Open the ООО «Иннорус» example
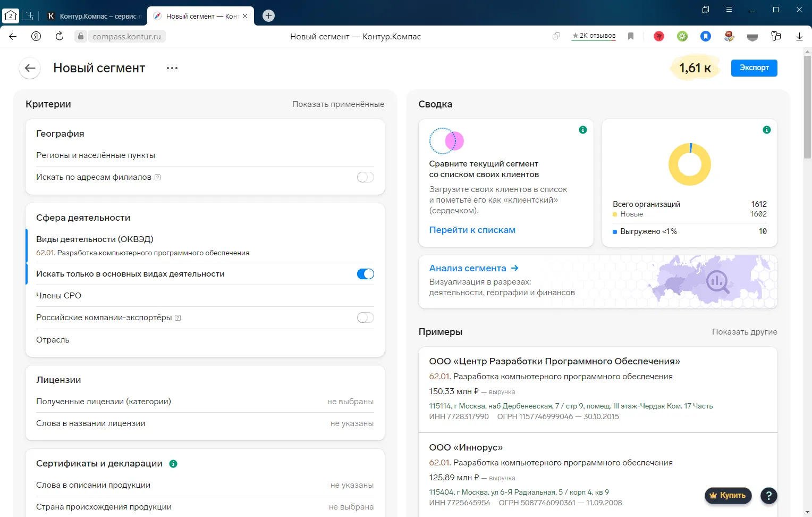812x517 pixels. (x=466, y=447)
